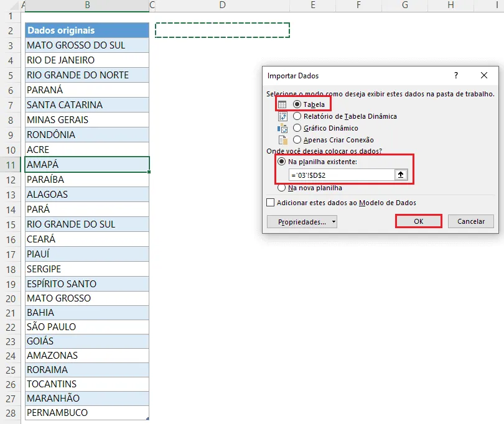Select the row 11 header
The width and height of the screenshot is (504, 424).
(11, 165)
